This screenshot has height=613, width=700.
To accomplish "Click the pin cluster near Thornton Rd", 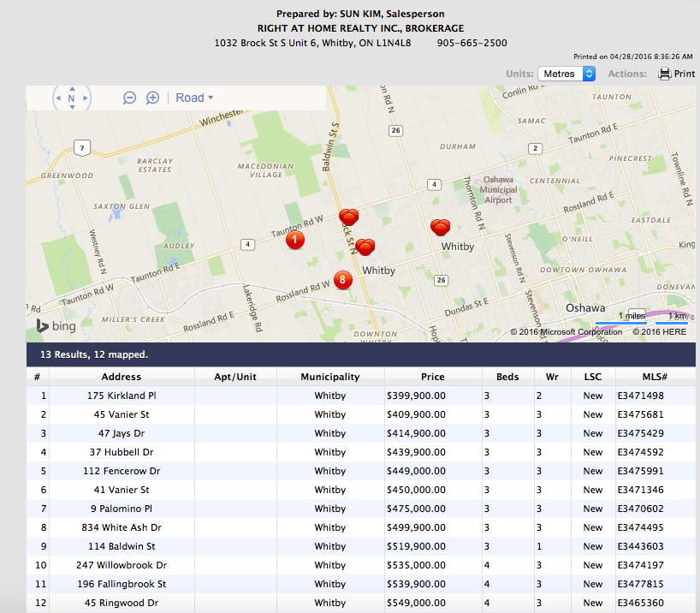I will click(x=441, y=227).
